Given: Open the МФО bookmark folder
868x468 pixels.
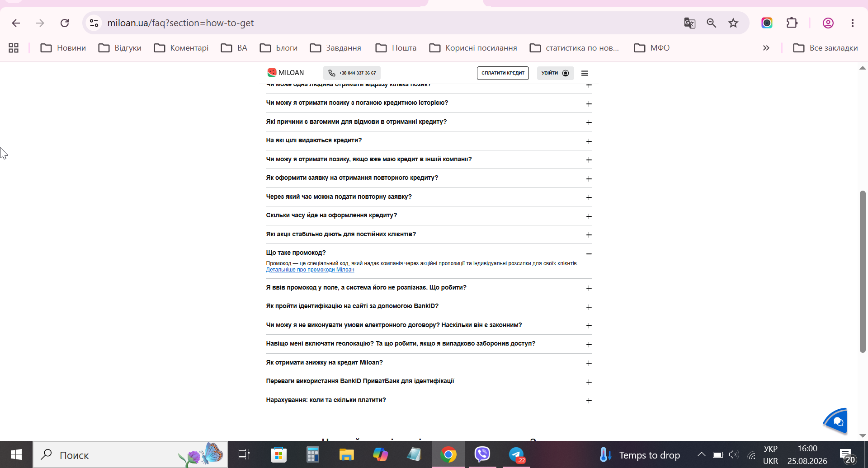Looking at the screenshot, I should click(x=652, y=48).
